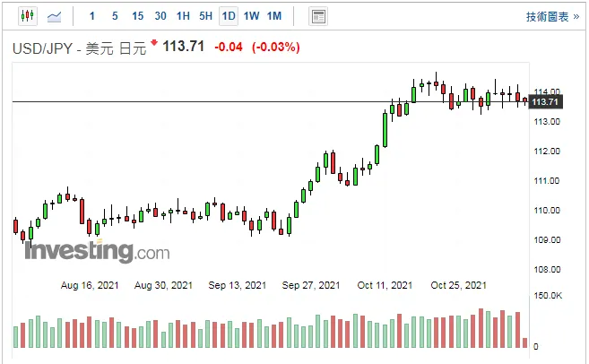
Task: Open the news overlay icon in toolbar
Action: (x=318, y=16)
